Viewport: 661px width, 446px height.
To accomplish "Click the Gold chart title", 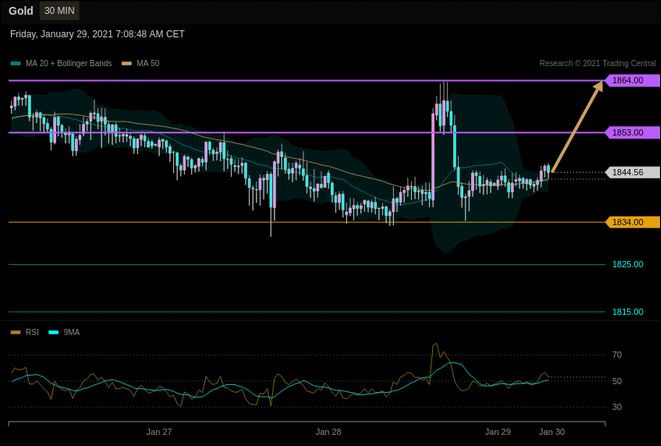I will [21, 11].
